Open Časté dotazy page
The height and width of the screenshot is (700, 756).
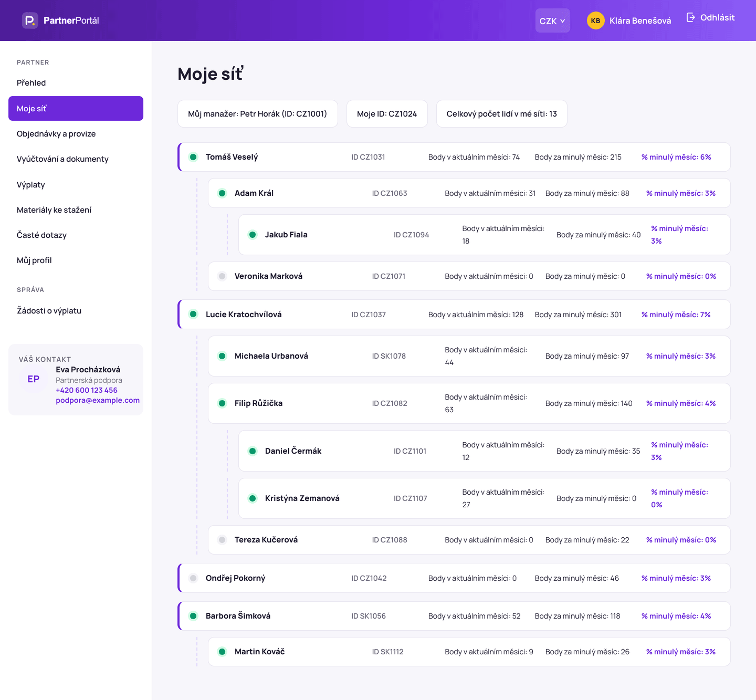[76, 235]
